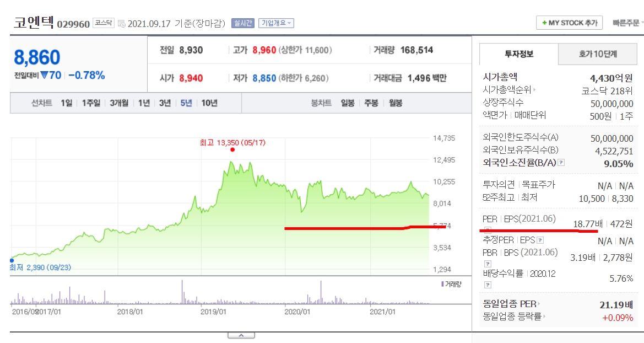Click help icon under PER EPS(2021.06)
The image size is (644, 343).
488,229
